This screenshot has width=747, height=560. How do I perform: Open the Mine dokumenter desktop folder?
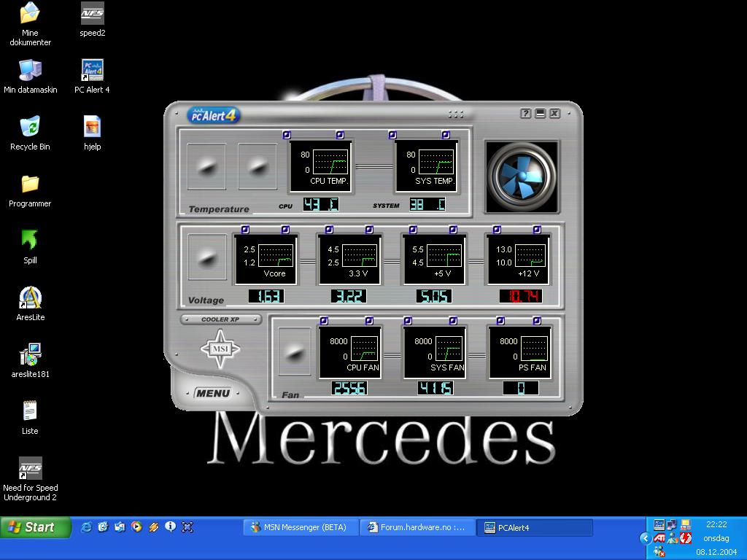pos(30,23)
